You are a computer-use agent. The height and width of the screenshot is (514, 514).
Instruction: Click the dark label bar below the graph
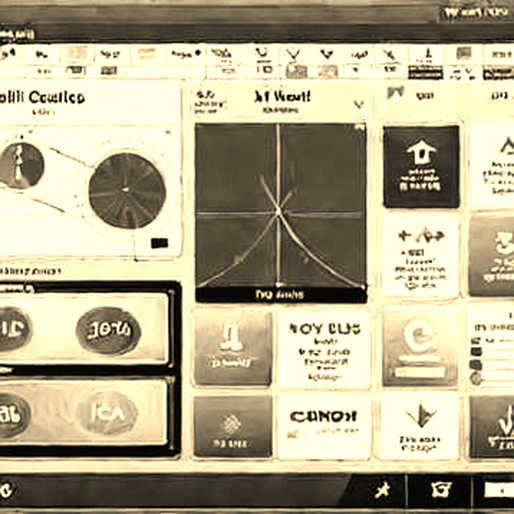281,294
